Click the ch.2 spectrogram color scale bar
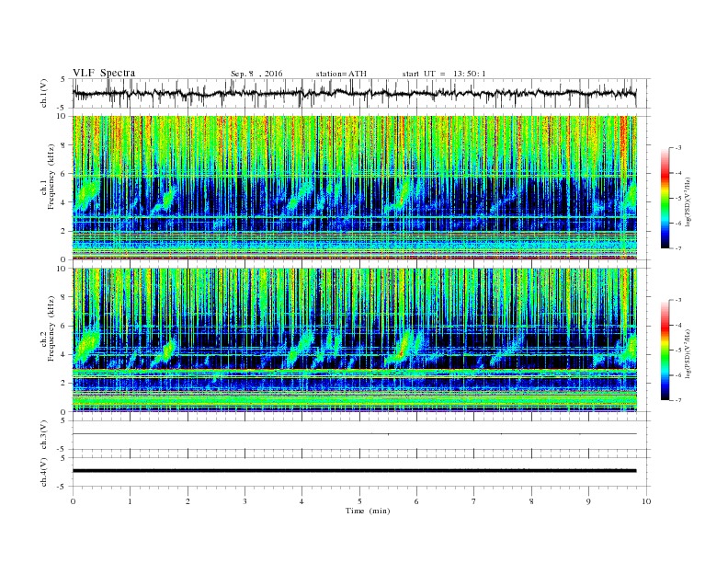728x563 pixels. click(665, 350)
